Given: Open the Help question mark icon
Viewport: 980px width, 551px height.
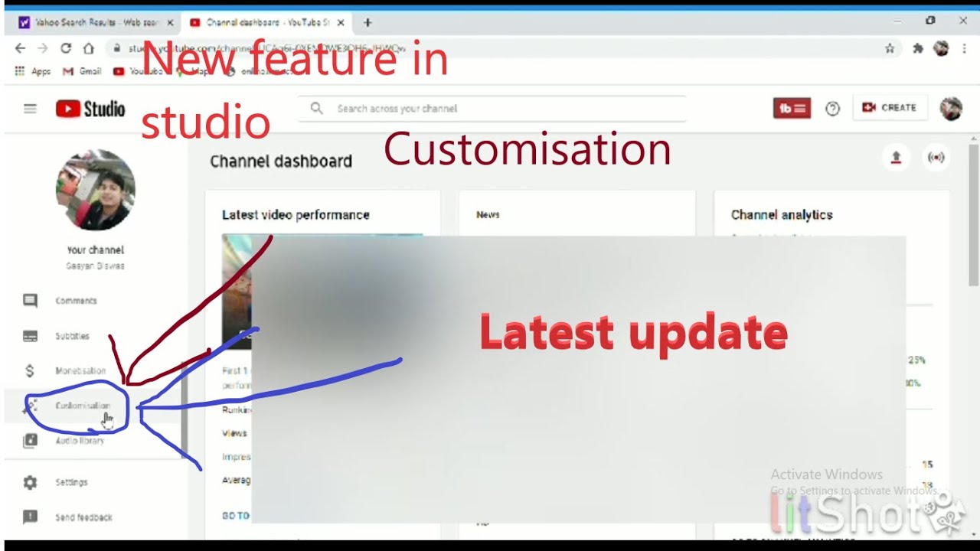Looking at the screenshot, I should tap(832, 109).
